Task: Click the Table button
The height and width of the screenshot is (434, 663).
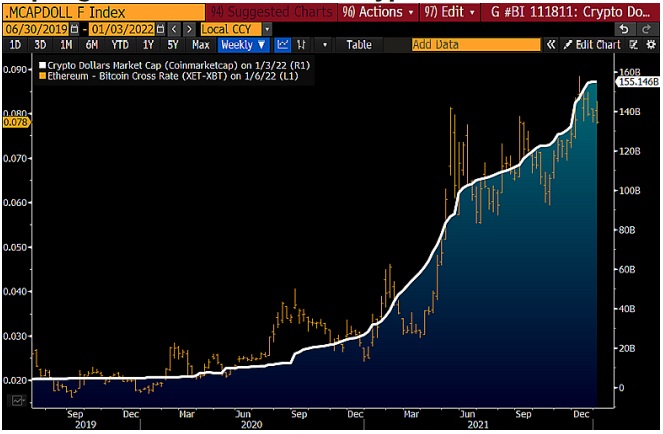Action: coord(359,45)
